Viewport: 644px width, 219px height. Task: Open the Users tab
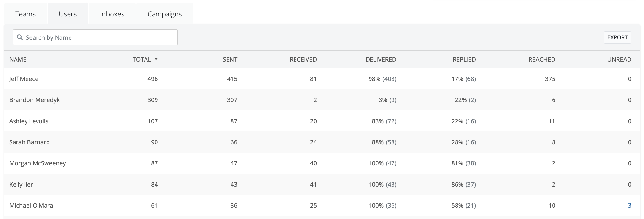point(68,14)
